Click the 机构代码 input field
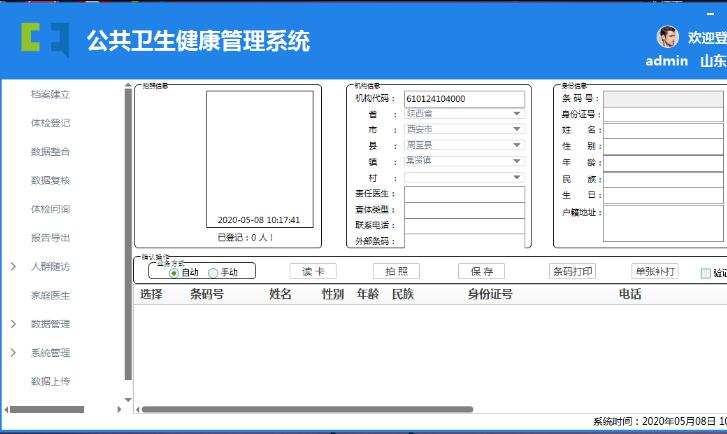This screenshot has width=727, height=434. (464, 99)
